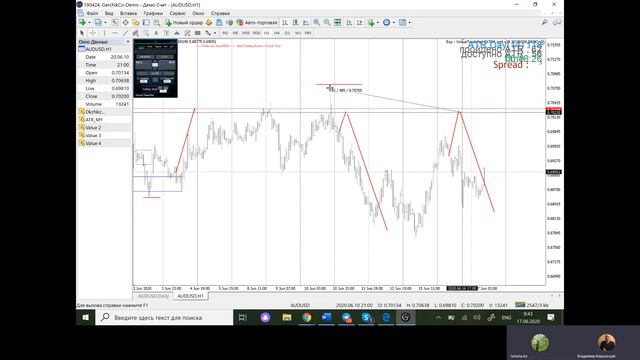Viewport: 640px width, 360px height.
Task: Open Skype from the taskbar
Action: click(x=366, y=317)
